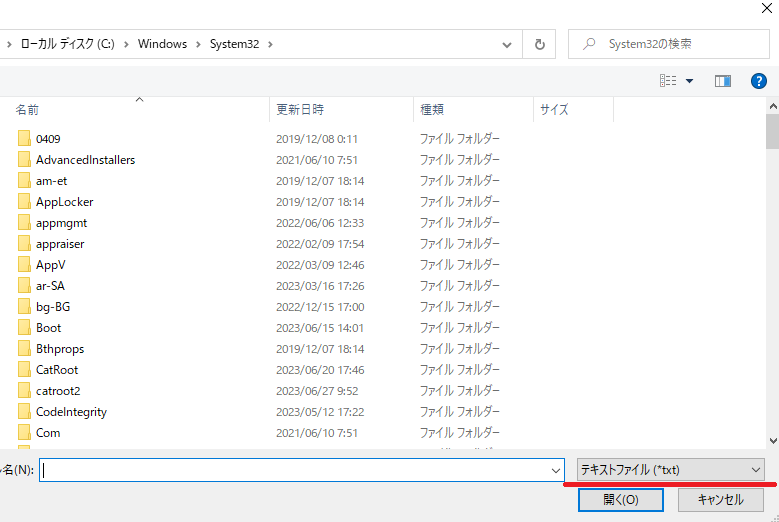Click date 2022/06/06 12:33 for appmgmt
The image size is (779, 522).
(320, 223)
